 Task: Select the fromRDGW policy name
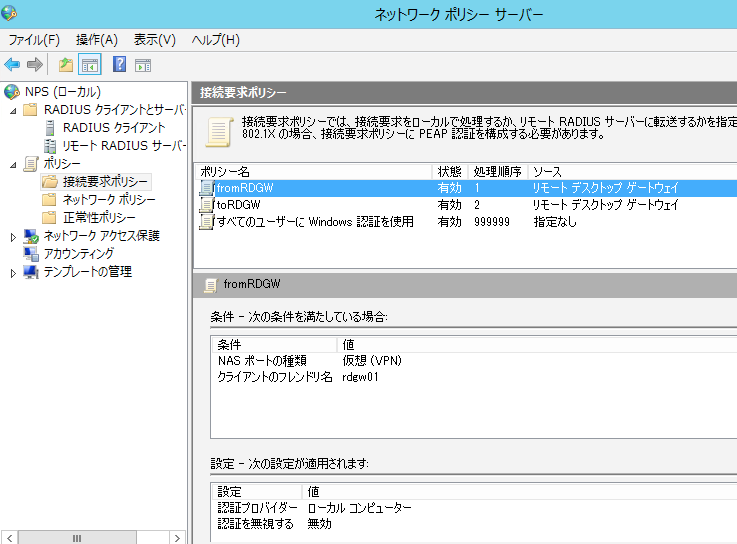pyautogui.click(x=245, y=188)
